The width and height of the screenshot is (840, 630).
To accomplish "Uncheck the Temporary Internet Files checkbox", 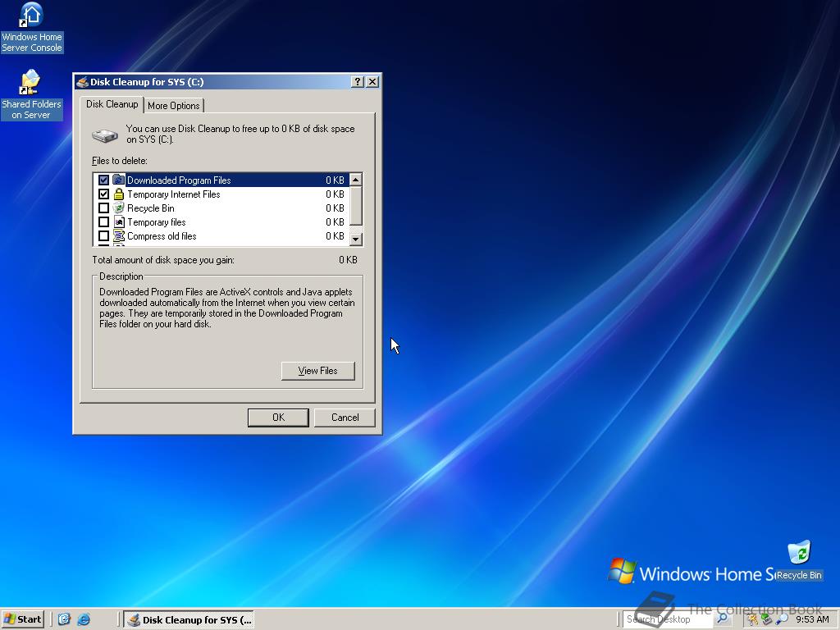I will [x=103, y=194].
